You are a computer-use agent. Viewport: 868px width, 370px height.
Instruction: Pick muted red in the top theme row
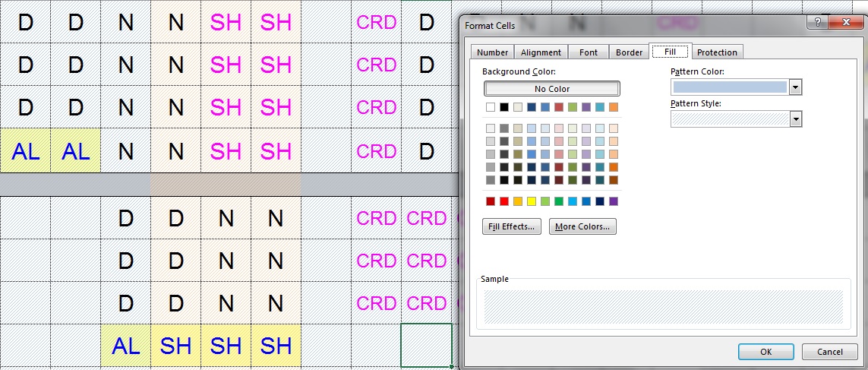pyautogui.click(x=559, y=107)
